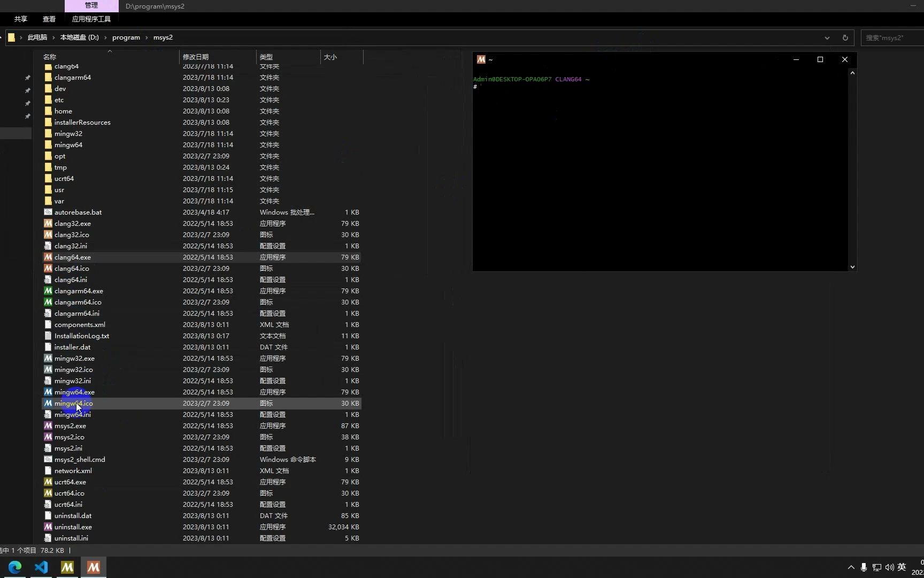Open the 共享 ribbon tab

pos(21,19)
